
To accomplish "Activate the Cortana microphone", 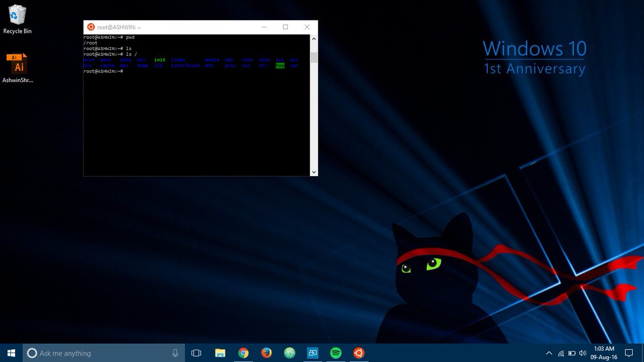I will [x=175, y=353].
